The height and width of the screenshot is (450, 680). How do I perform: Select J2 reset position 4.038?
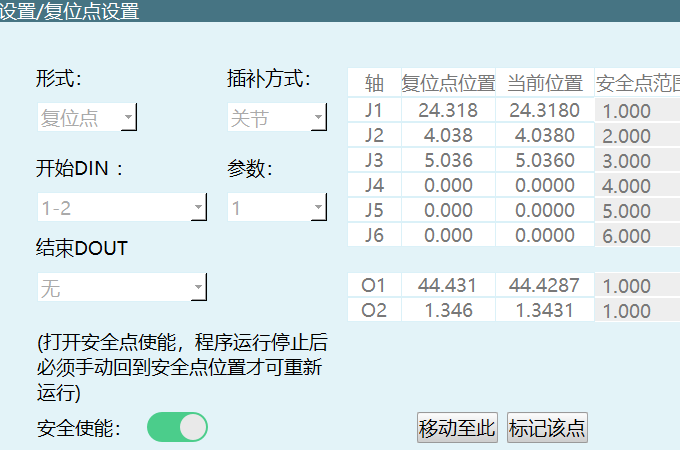(x=448, y=135)
